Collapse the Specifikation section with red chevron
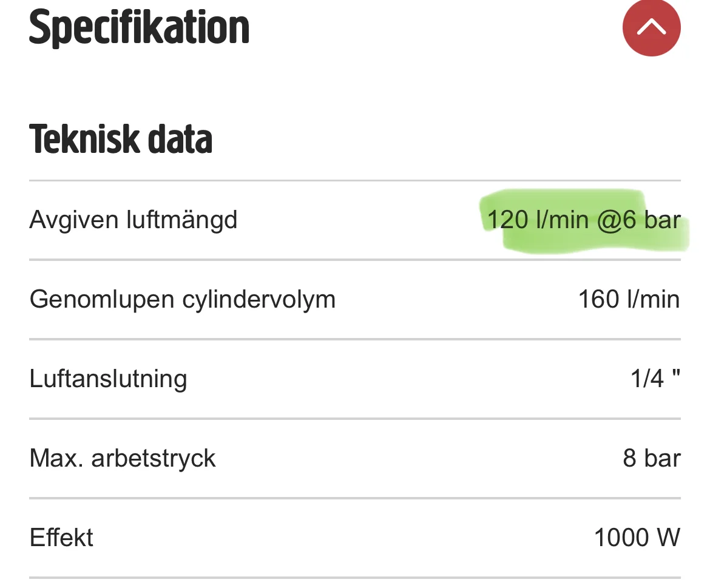Viewport: 710px width, 588px height. [651, 27]
